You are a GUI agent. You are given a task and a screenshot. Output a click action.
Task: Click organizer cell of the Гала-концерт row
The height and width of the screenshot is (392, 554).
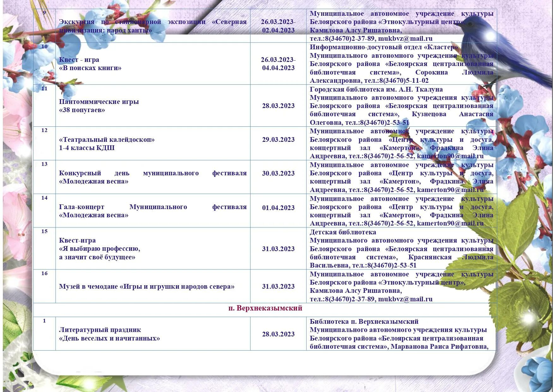[x=401, y=211]
